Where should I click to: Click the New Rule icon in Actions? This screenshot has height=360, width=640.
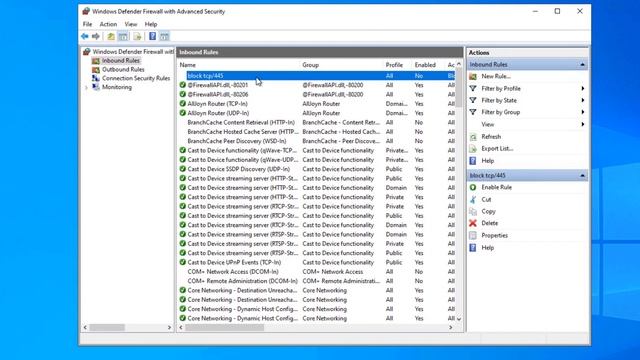[473, 76]
